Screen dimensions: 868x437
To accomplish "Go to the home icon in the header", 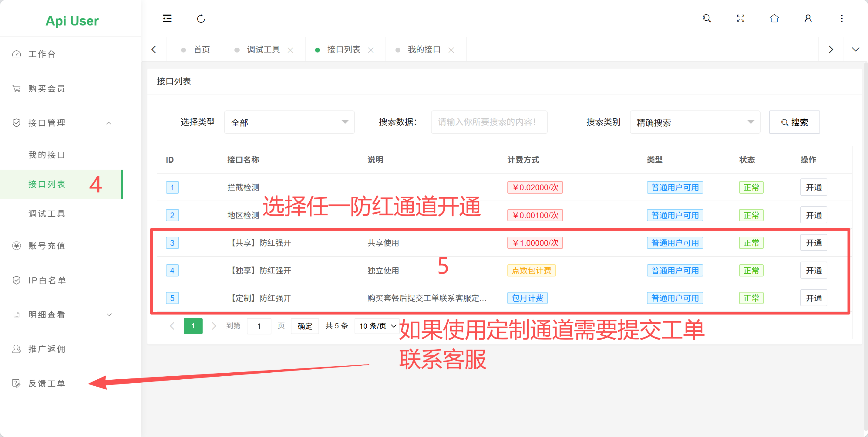I will (x=774, y=18).
